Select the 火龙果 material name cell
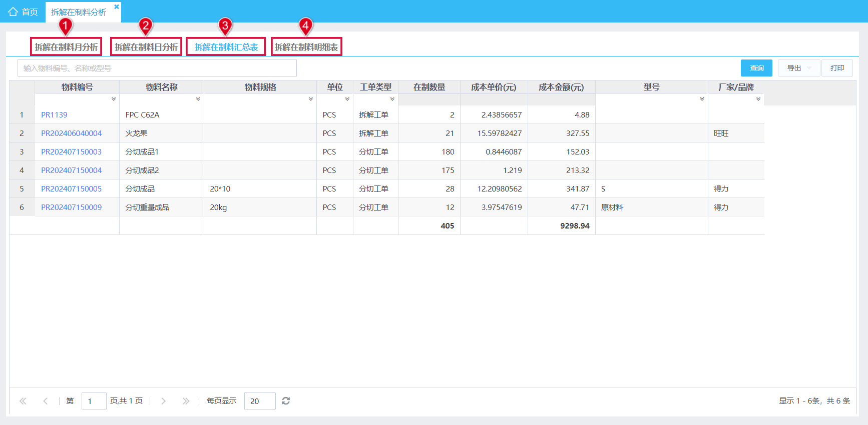This screenshot has width=868, height=425. click(x=162, y=133)
